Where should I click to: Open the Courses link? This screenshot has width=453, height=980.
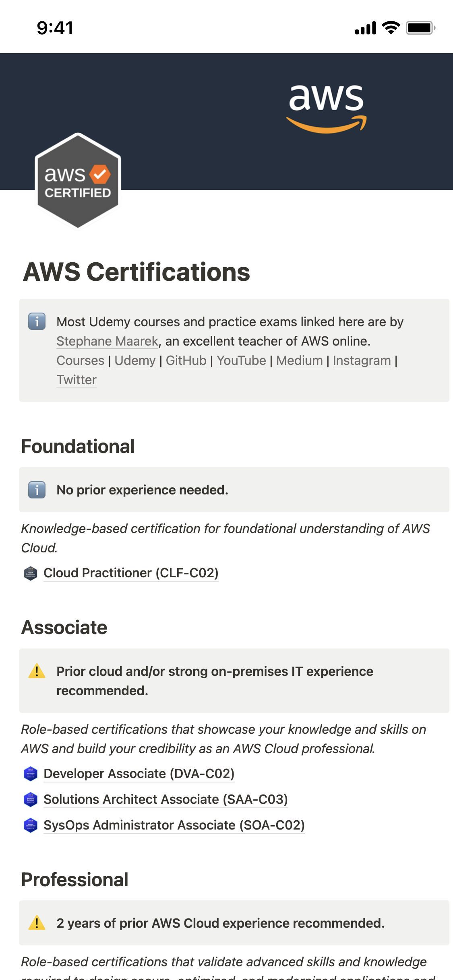(81, 360)
